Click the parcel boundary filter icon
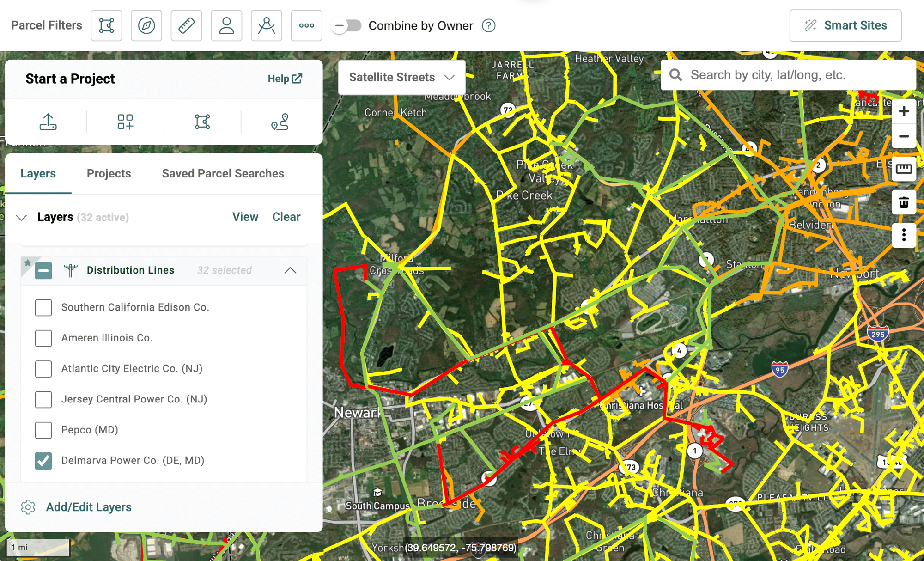 [106, 25]
